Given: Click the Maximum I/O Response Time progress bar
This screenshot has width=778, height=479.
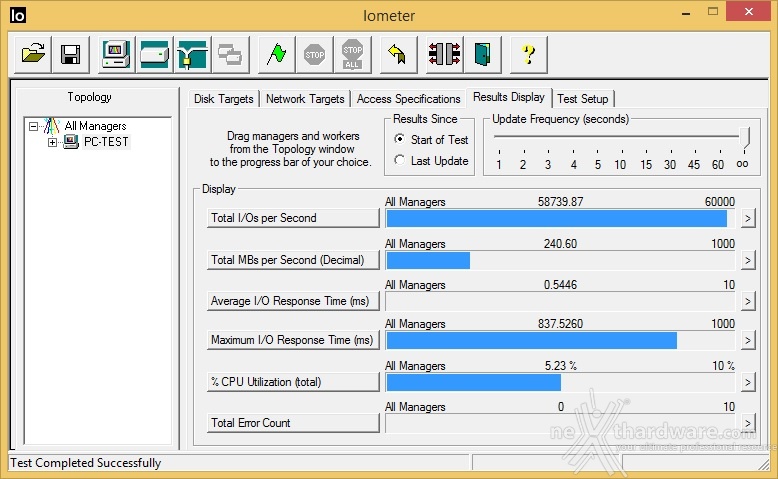Looking at the screenshot, I should coord(560,341).
